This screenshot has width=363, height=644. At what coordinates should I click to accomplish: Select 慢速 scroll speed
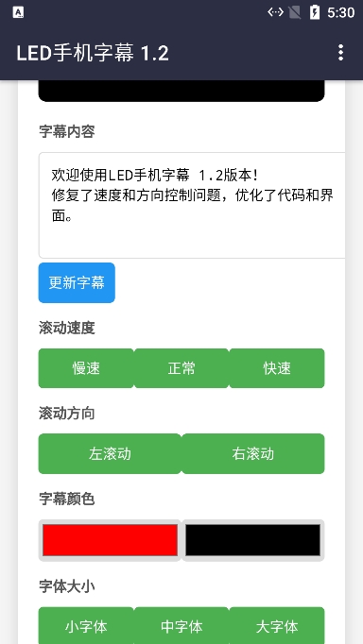(86, 368)
